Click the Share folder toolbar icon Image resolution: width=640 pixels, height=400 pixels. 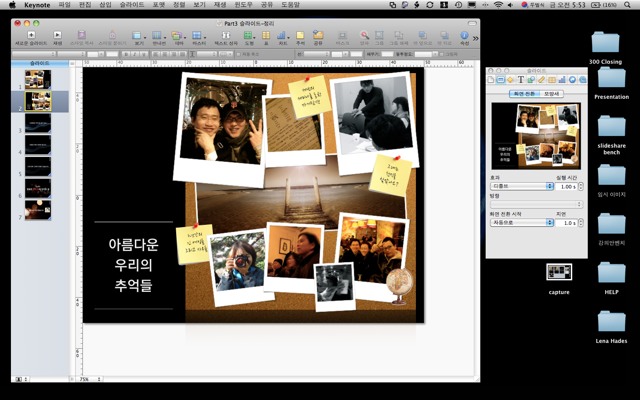tap(318, 35)
